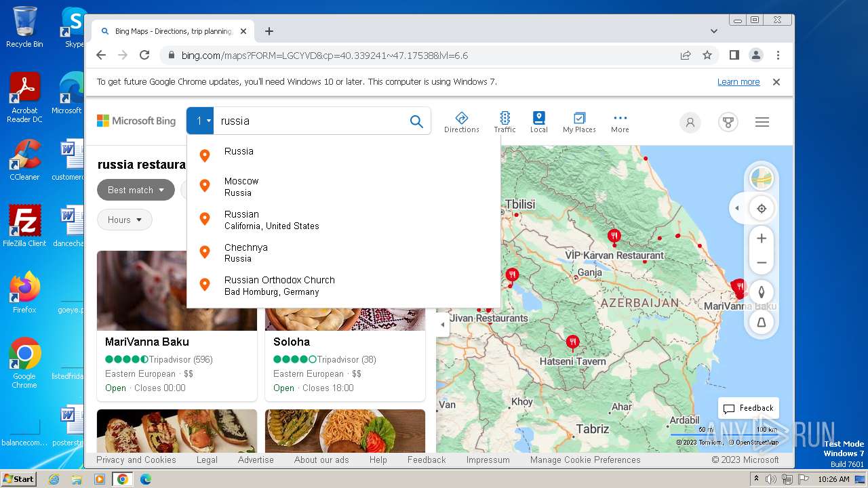Click the map Feedback button
868x488 pixels.
749,408
